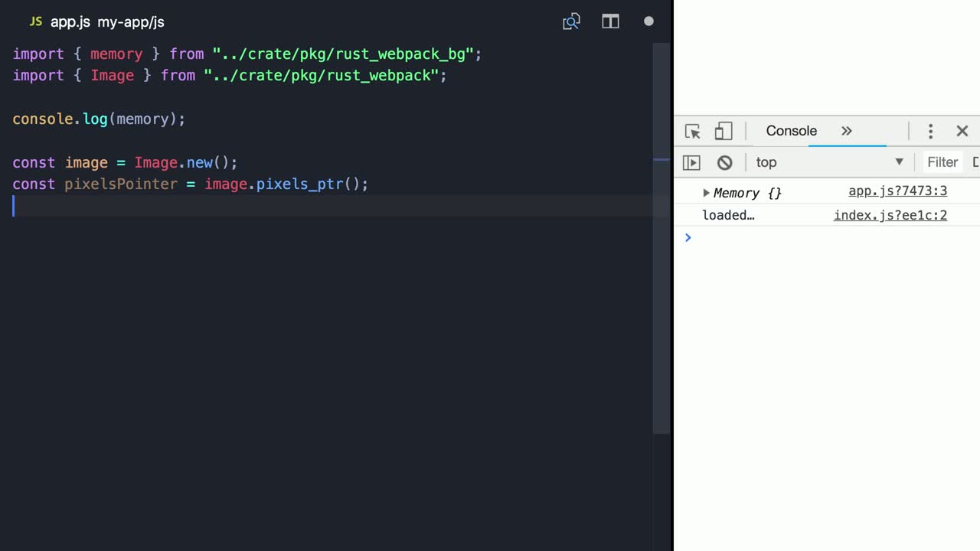Switch to the Console tab
Viewport: 980px width, 551px height.
pos(791,131)
